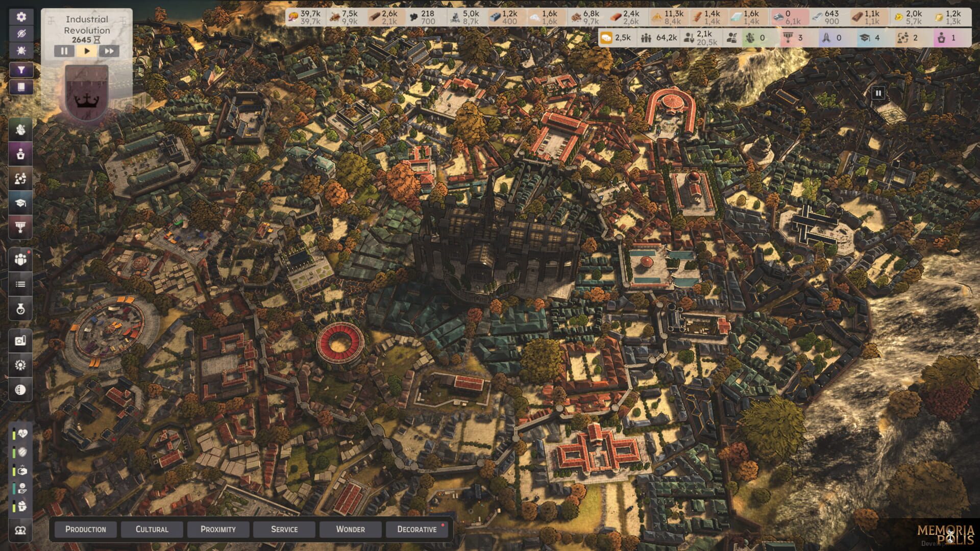Click the gold coins counter 2,5k
Image resolution: width=980 pixels, height=551 pixels.
coord(618,38)
